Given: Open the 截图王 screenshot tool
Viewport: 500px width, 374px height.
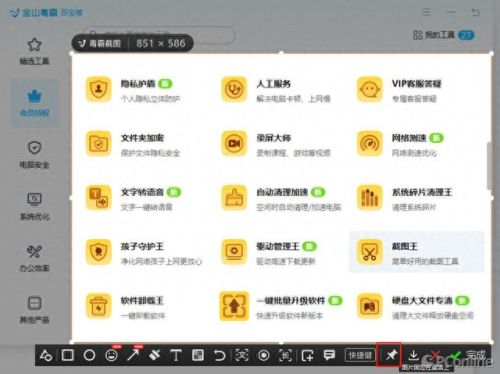Looking at the screenshot, I should tap(416, 252).
